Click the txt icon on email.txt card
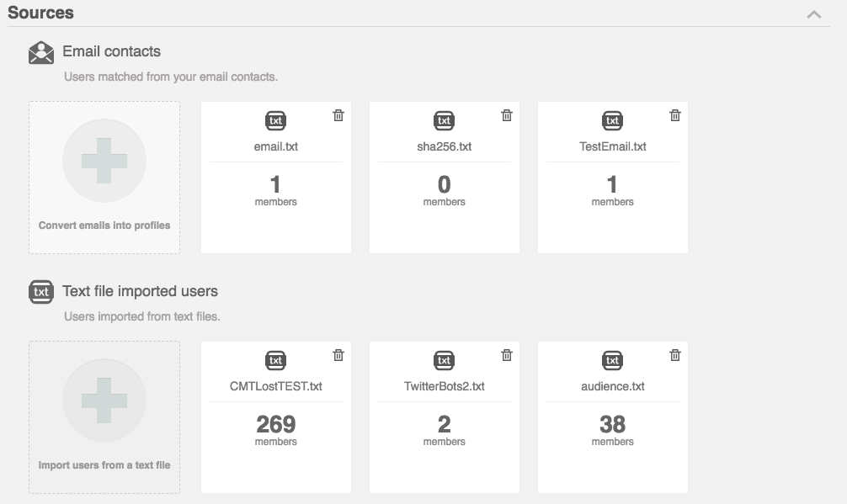Image resolution: width=847 pixels, height=504 pixels. pos(275,120)
